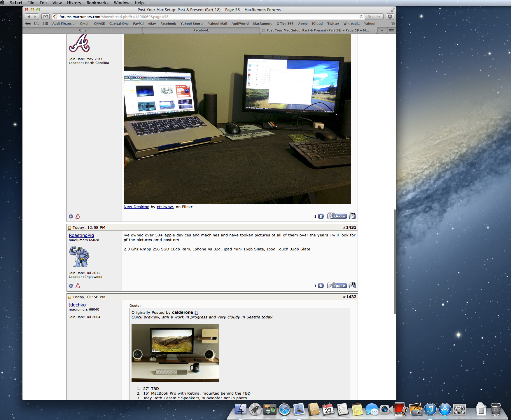Screen dimensions: 511x420
Task: Open Reading List with the glasses icon
Action: (28, 24)
